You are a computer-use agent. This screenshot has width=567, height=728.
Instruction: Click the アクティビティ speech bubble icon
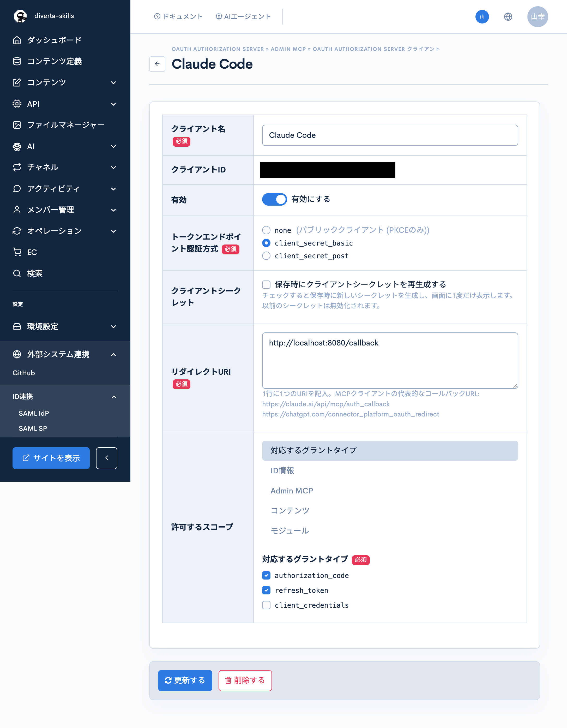[x=17, y=189]
